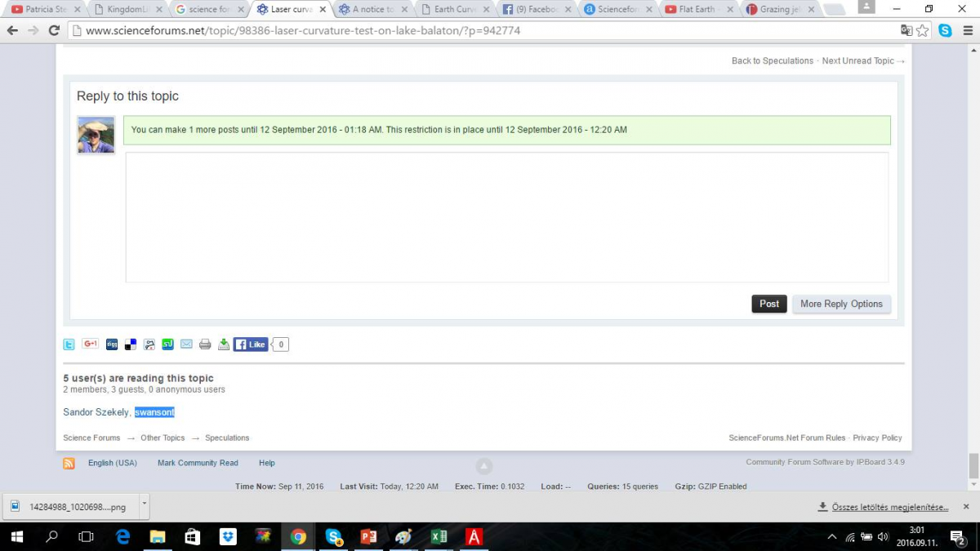This screenshot has width=980, height=551.
Task: Share topic via the Twitter icon
Action: (x=69, y=344)
